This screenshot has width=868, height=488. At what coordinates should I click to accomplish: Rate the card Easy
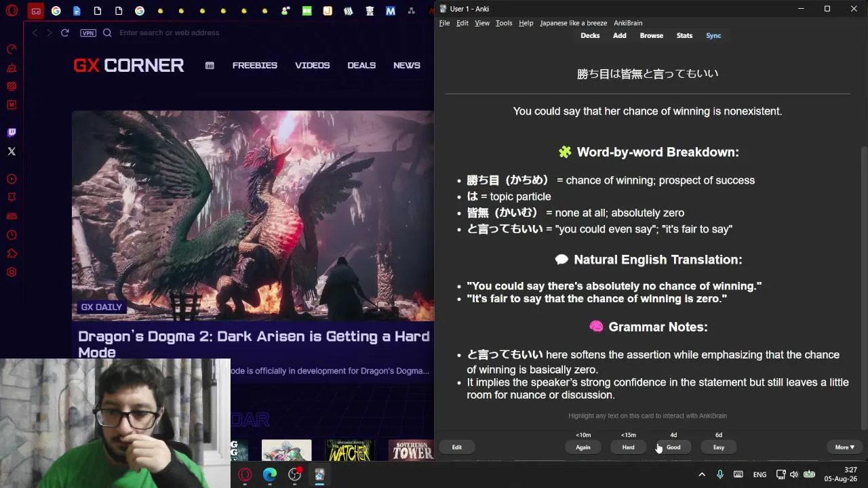(x=719, y=447)
